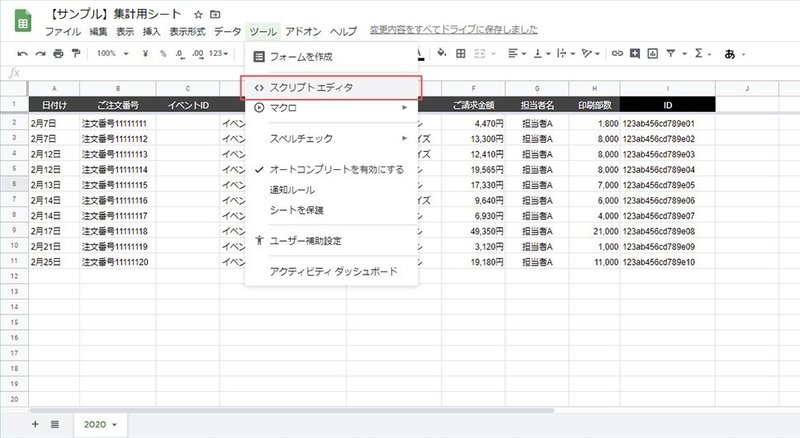Select column header I

pyautogui.click(x=668, y=88)
